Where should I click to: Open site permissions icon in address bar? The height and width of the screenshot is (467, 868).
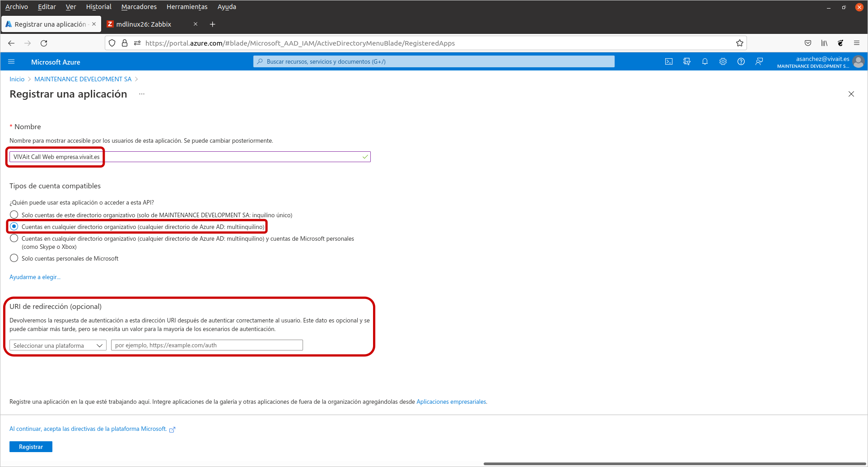click(x=137, y=43)
